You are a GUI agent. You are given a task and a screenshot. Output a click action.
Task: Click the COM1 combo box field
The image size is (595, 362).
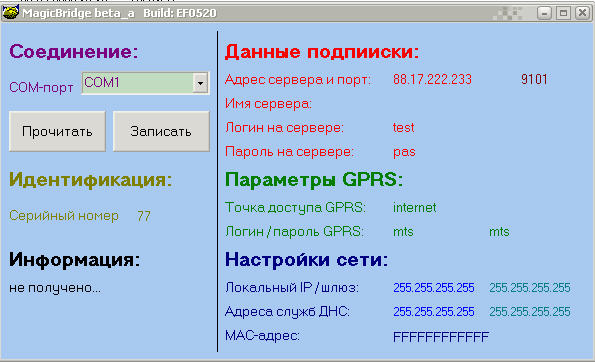pos(145,83)
